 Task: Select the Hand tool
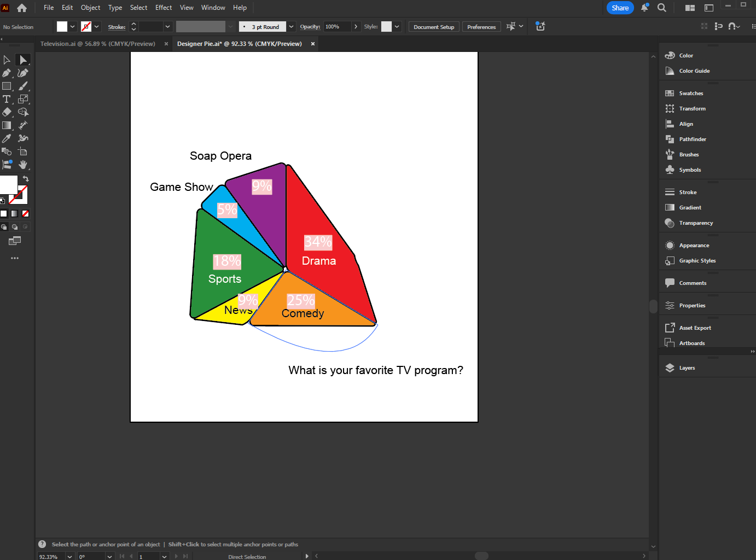click(23, 165)
